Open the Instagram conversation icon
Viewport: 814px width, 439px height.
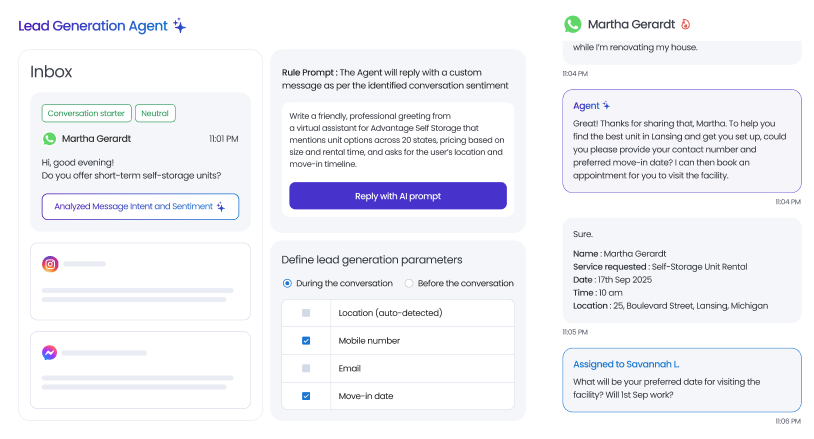[50, 264]
